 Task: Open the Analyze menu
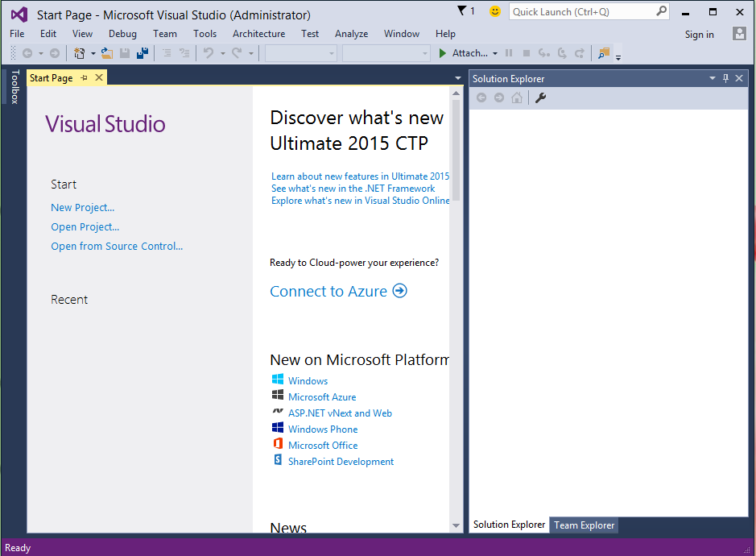coord(352,34)
